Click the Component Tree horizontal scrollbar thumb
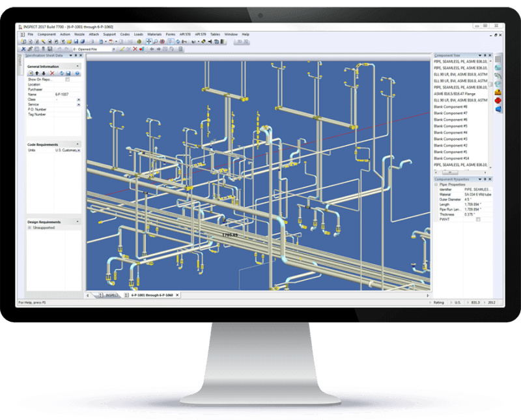 pyautogui.click(x=450, y=173)
